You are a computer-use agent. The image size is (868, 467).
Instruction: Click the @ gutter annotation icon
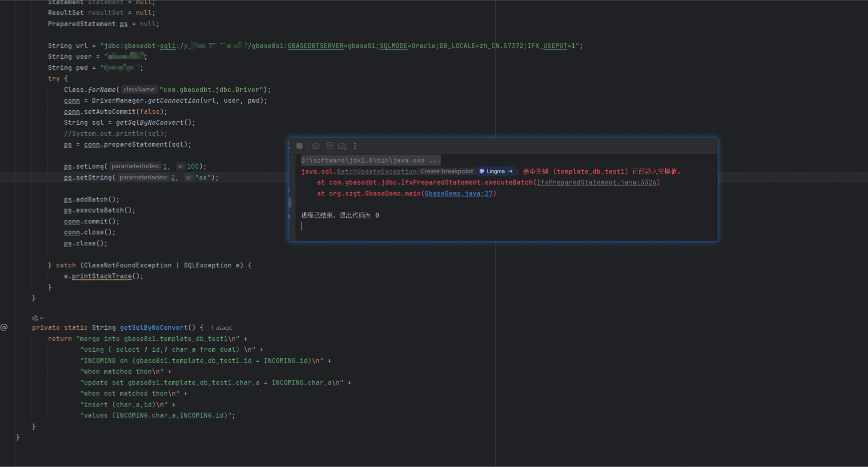tap(4, 327)
